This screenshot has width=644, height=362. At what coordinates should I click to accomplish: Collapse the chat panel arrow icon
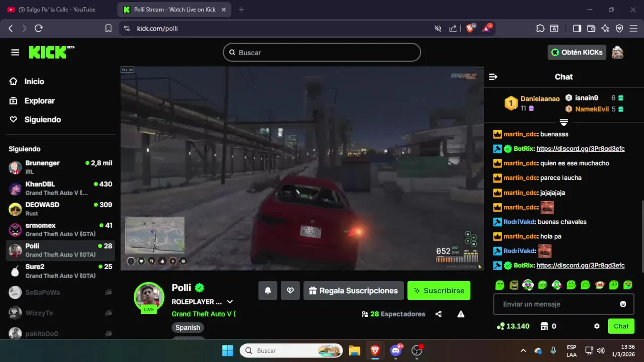pos(493,77)
